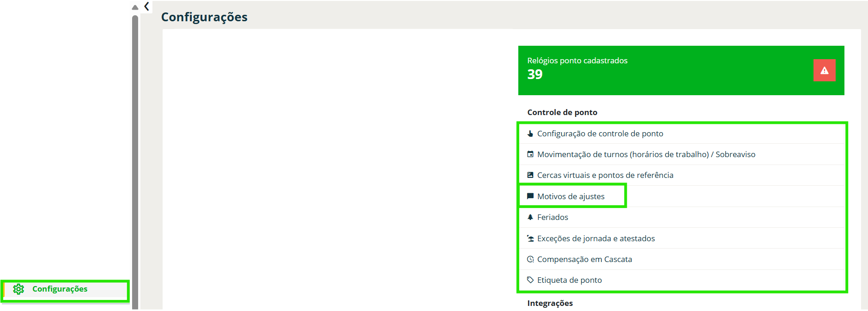Click the beach umbrella icon beside Exceções de jornada

(530, 238)
